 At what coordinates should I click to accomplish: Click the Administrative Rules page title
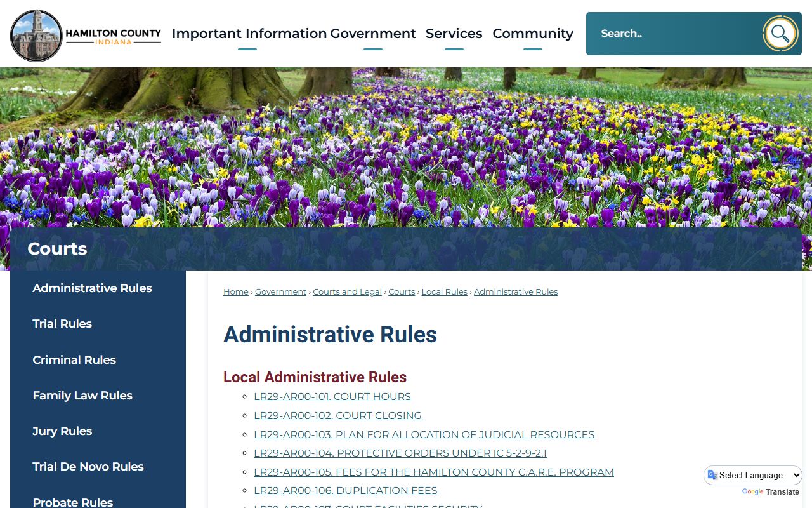[331, 335]
